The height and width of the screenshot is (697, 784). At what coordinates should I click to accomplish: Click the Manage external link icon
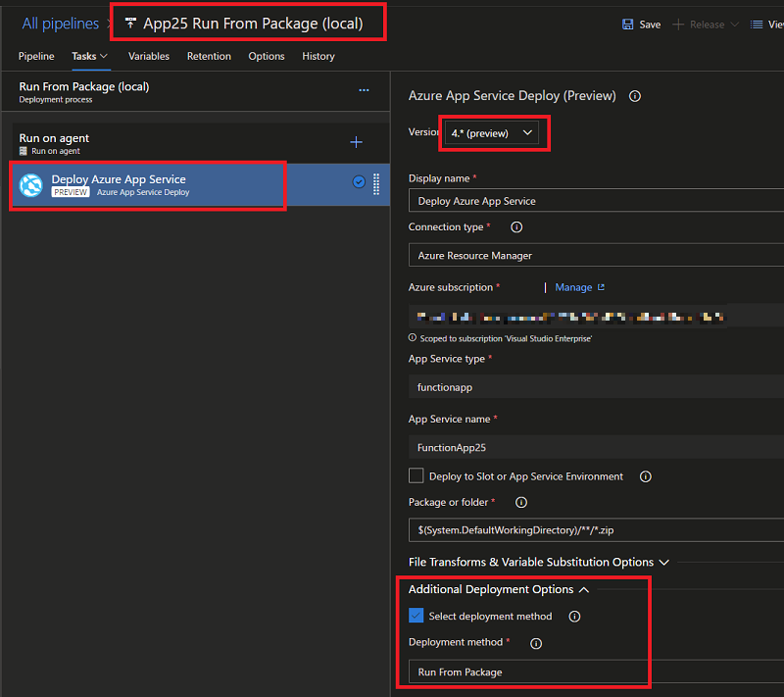coord(601,287)
